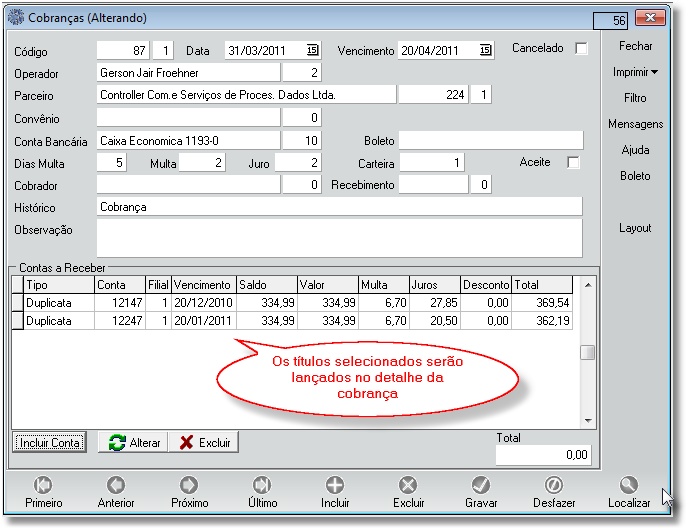Delete record via bottom Excluir icon
The width and height of the screenshot is (692, 531).
coord(408,485)
